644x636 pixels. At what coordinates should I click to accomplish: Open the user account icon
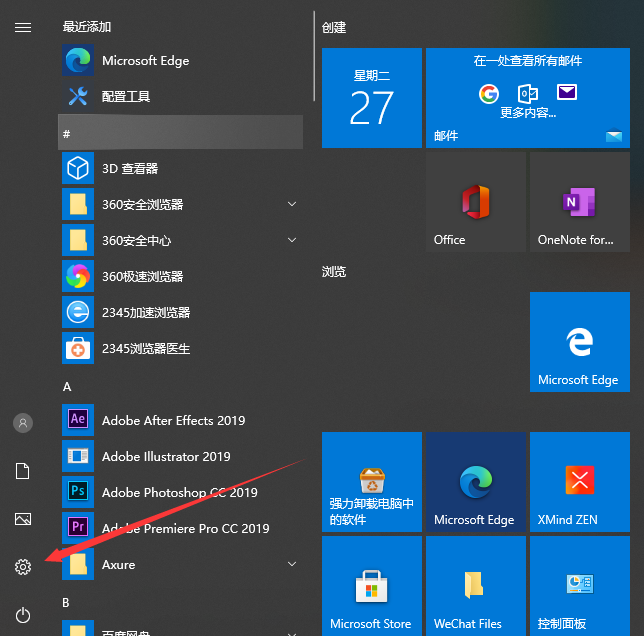(x=23, y=423)
